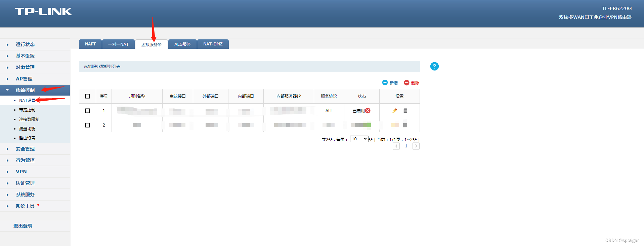
Task: Go to next page arrow in pagination
Action: [x=416, y=146]
